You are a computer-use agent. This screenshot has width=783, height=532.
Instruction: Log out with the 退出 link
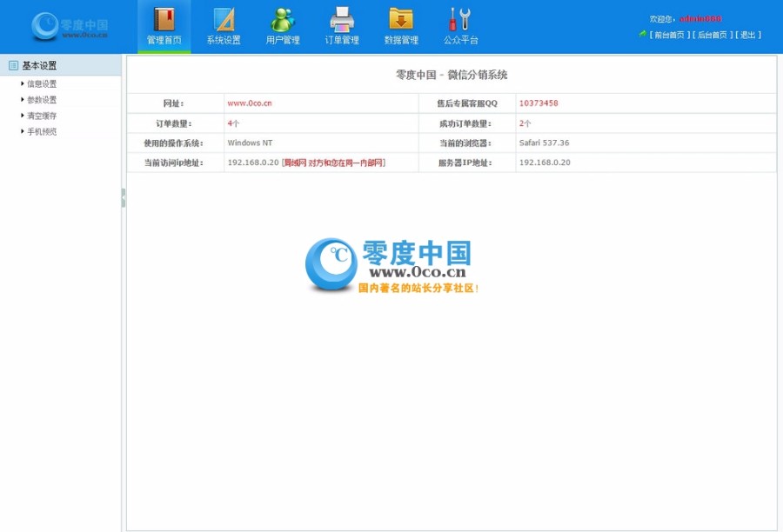747,35
